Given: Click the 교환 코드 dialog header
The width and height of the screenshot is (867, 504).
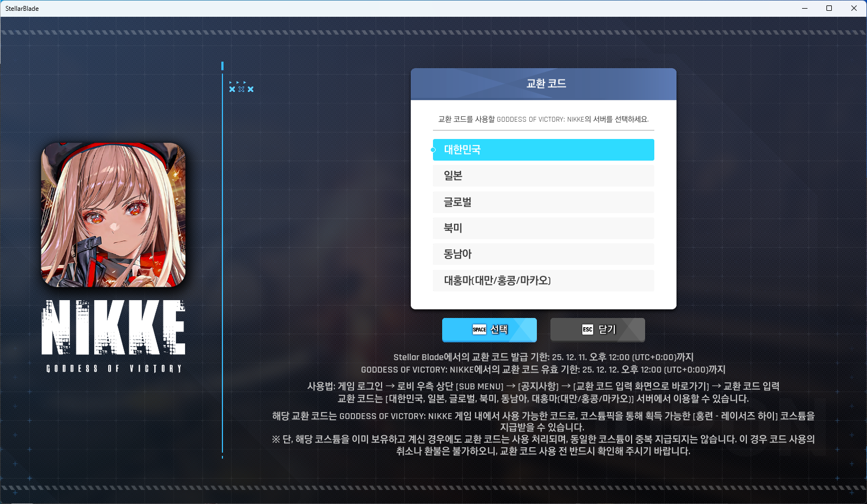Looking at the screenshot, I should (x=543, y=84).
